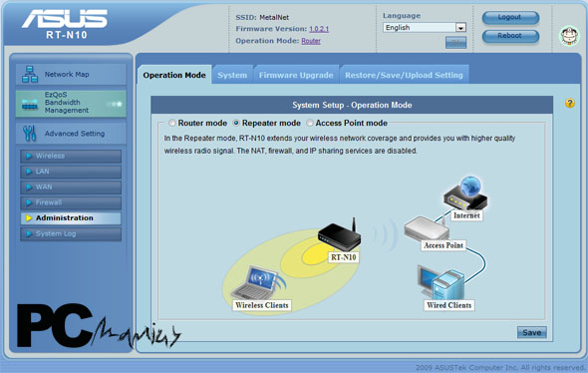Open the yellow help question mark icon
The image size is (588, 373).
[x=570, y=103]
